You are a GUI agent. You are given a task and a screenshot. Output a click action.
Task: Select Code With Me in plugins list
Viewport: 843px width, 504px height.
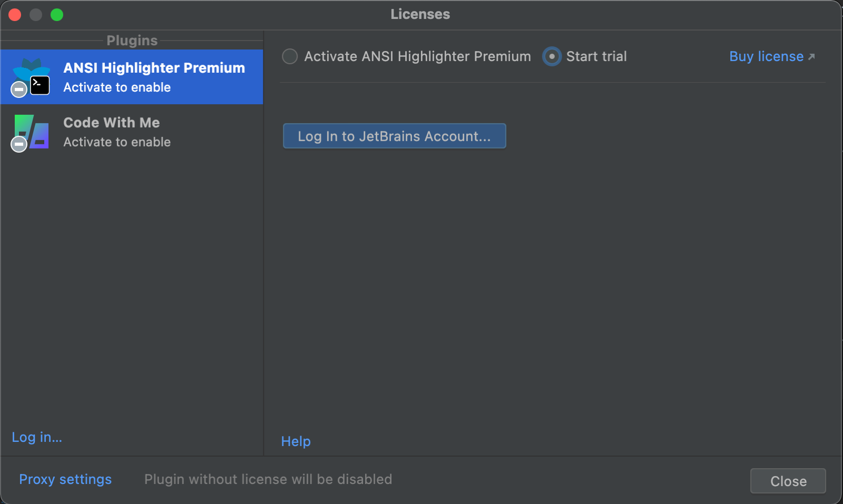coord(112,132)
